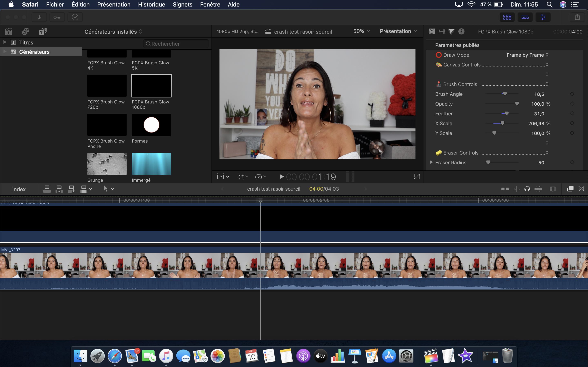Click the Share export icon
Image resolution: width=588 pixels, height=367 pixels.
(577, 17)
